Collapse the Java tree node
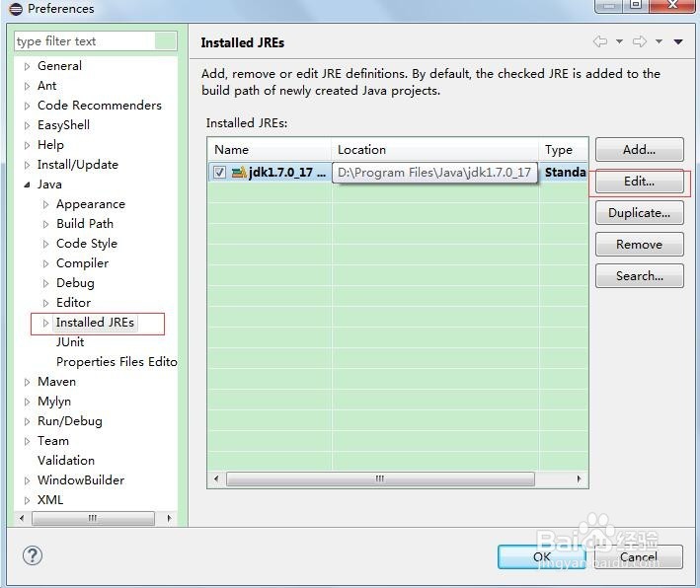This screenshot has height=588, width=700. (27, 184)
